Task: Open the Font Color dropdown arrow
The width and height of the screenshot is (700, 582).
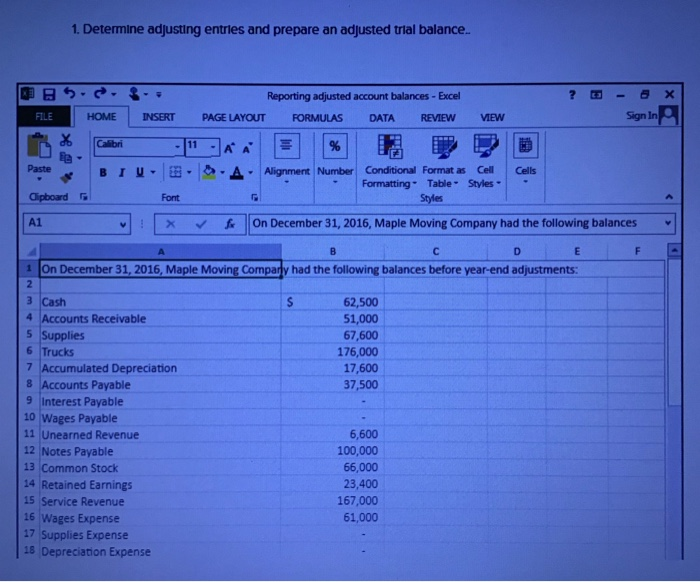Action: [x=250, y=172]
